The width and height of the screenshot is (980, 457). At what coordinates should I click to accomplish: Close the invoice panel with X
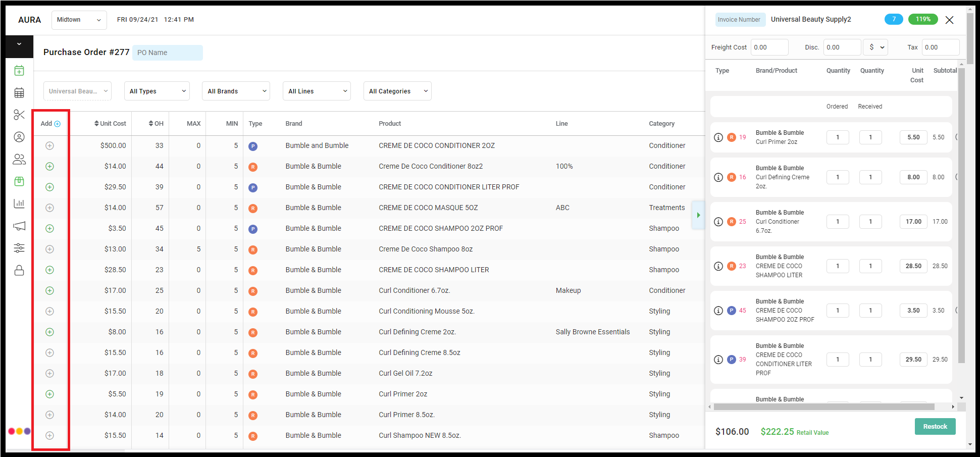coord(949,20)
